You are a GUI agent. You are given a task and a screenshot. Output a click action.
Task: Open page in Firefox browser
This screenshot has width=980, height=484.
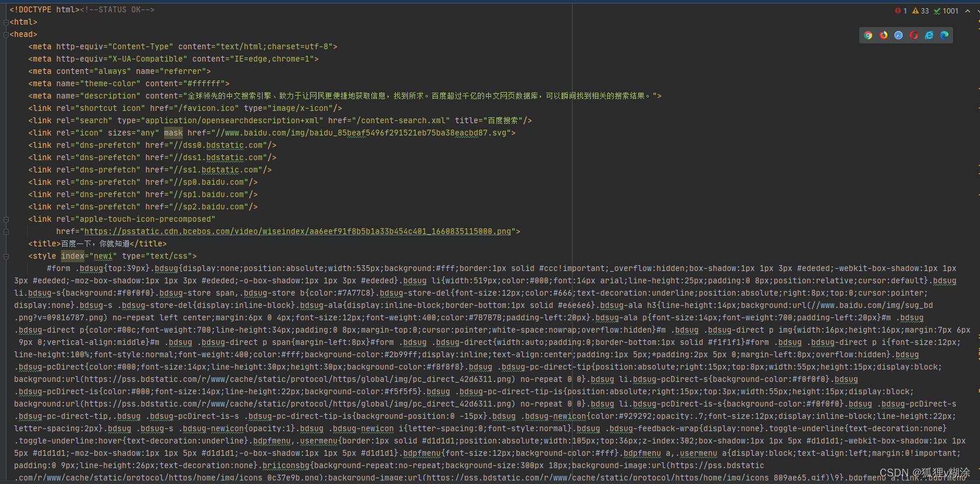[883, 35]
